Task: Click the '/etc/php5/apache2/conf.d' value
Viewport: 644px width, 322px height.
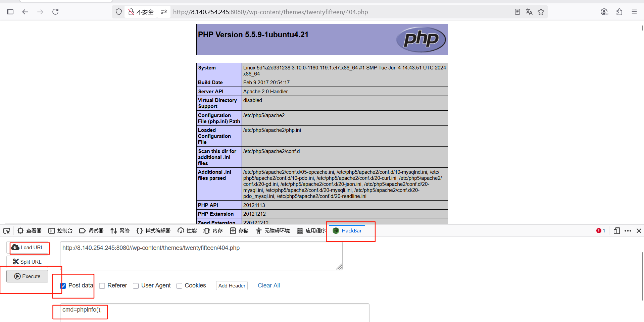Action: pos(271,151)
